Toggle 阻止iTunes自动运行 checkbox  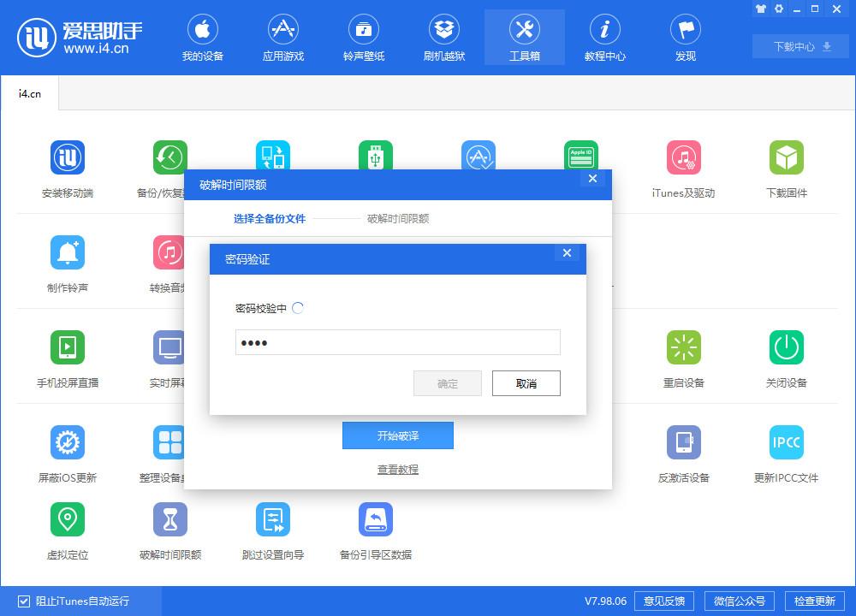pyautogui.click(x=23, y=601)
